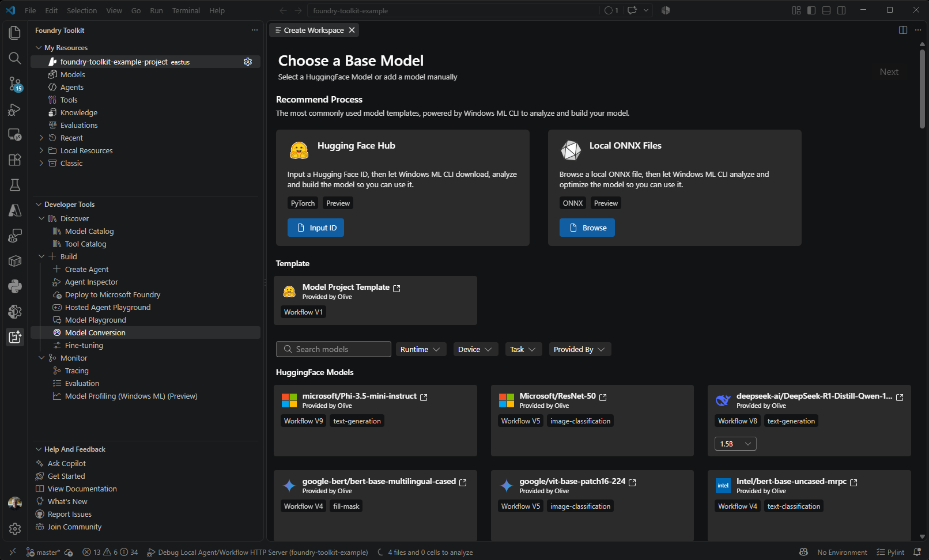Open the Search view in activity bar
The height and width of the screenshot is (560, 929).
[15, 58]
